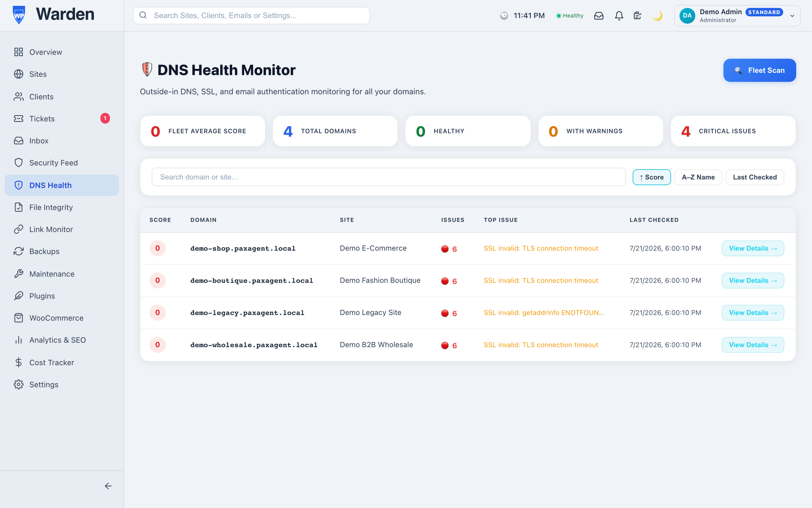812x508 pixels.
Task: Expand the Demo Admin account dropdown
Action: click(x=792, y=16)
